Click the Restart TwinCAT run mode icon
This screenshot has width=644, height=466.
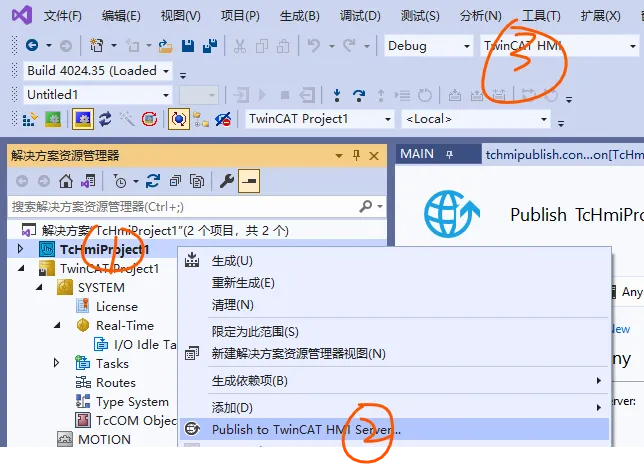click(53, 119)
